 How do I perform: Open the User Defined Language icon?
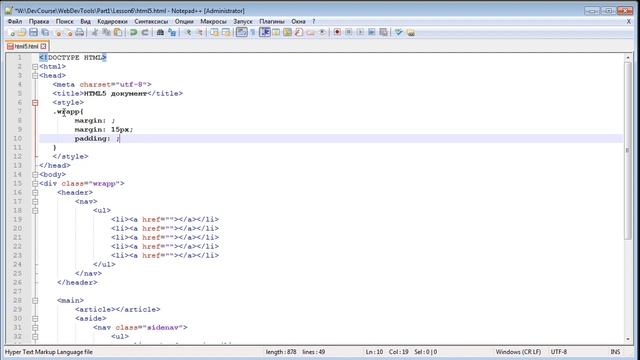[x=276, y=32]
